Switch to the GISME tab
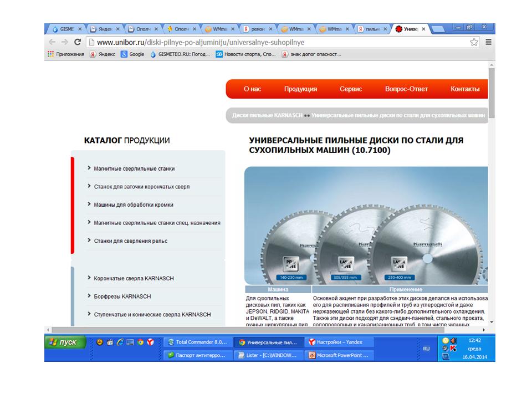The image size is (532, 399). coord(66,29)
